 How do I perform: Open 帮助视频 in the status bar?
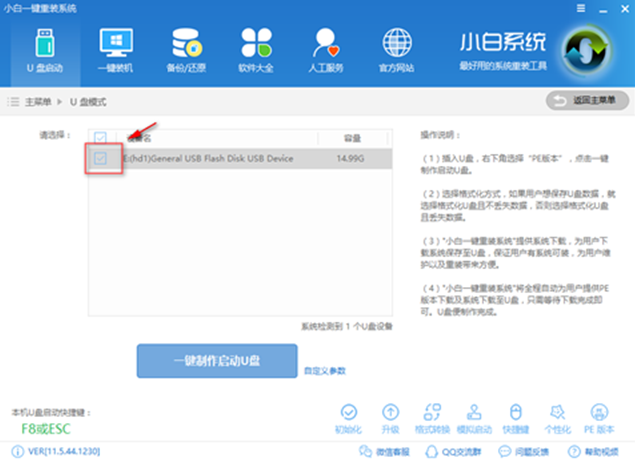pos(593,452)
